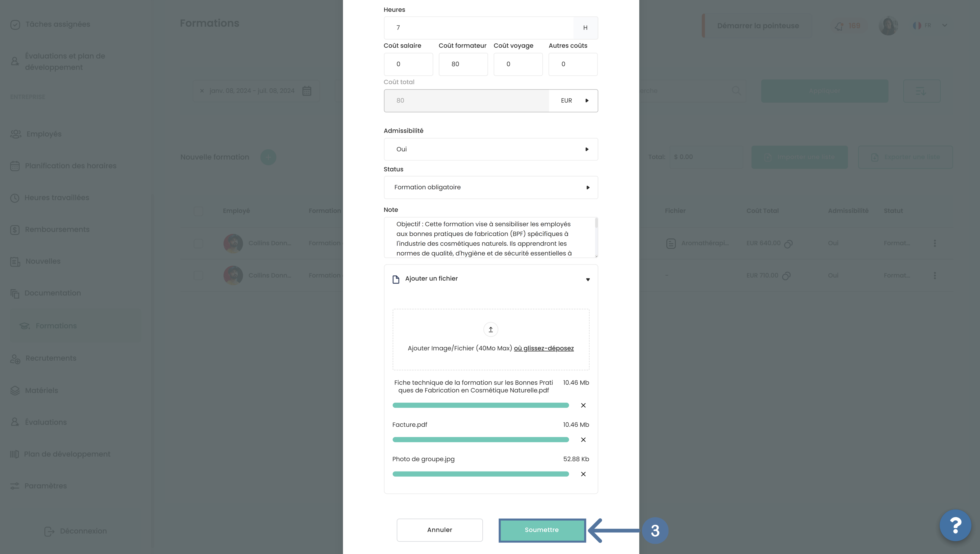Screen dimensions: 980x554
Task: Check the second Collins Donn... row checkbox
Action: pos(198,275)
